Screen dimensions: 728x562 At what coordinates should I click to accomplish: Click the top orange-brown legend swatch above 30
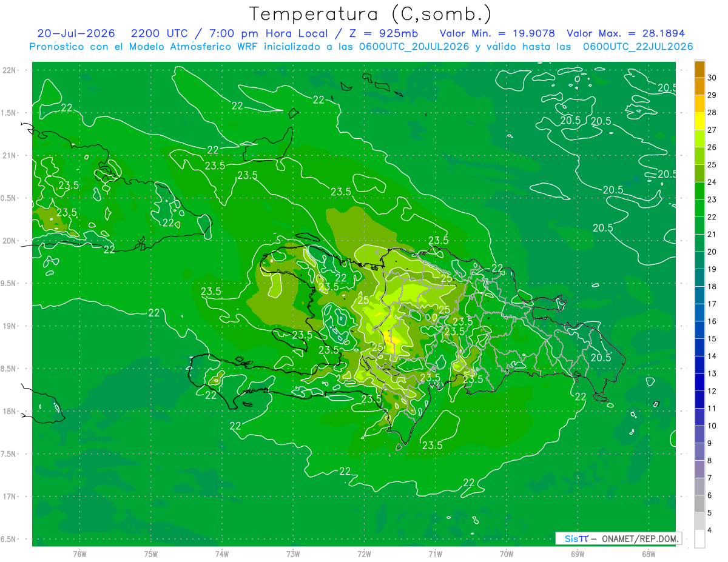[x=699, y=69]
